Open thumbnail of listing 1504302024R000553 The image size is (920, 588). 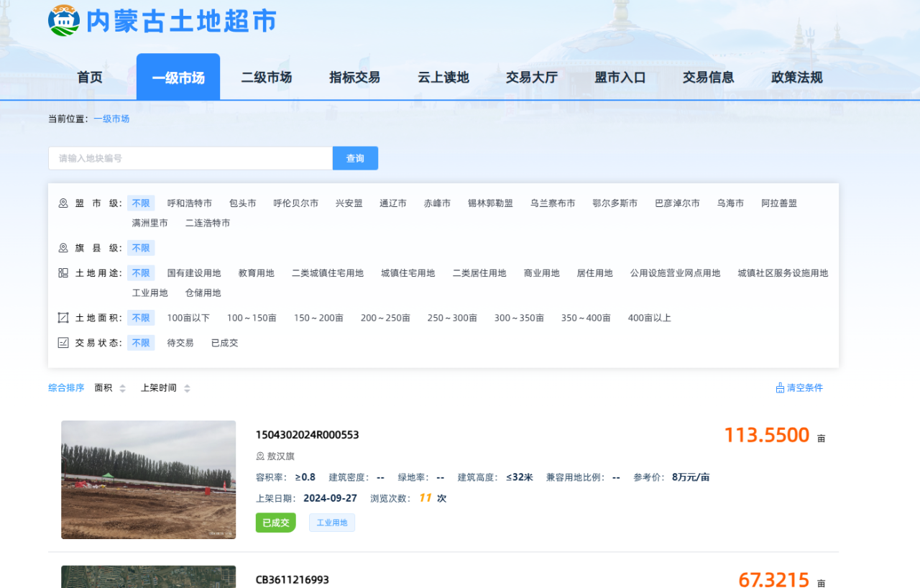148,479
